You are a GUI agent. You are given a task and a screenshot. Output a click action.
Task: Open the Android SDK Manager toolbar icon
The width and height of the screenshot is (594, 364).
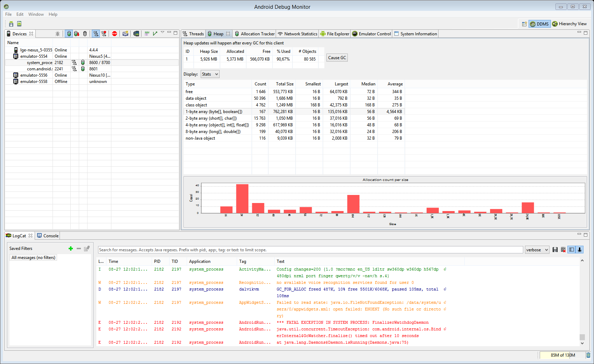coord(11,24)
